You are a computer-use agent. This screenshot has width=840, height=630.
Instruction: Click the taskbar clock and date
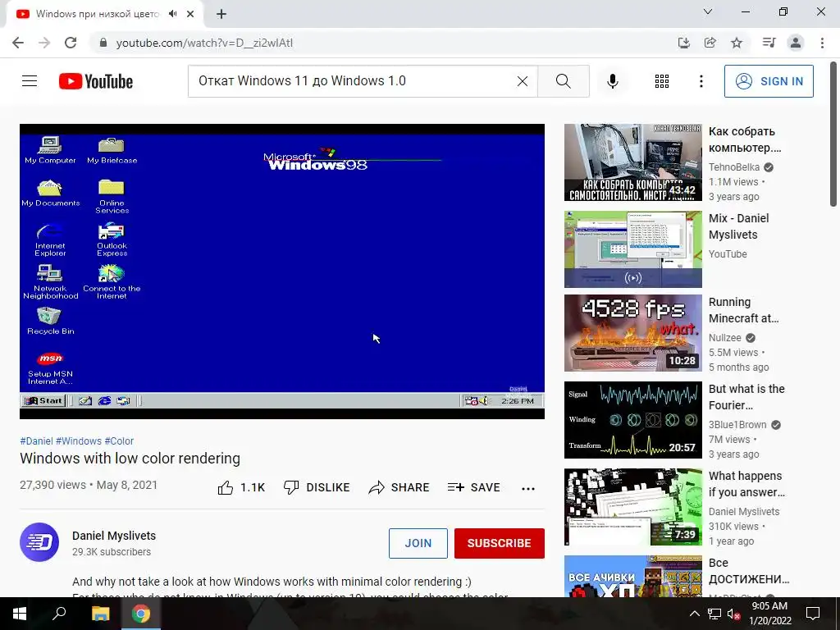(x=769, y=614)
